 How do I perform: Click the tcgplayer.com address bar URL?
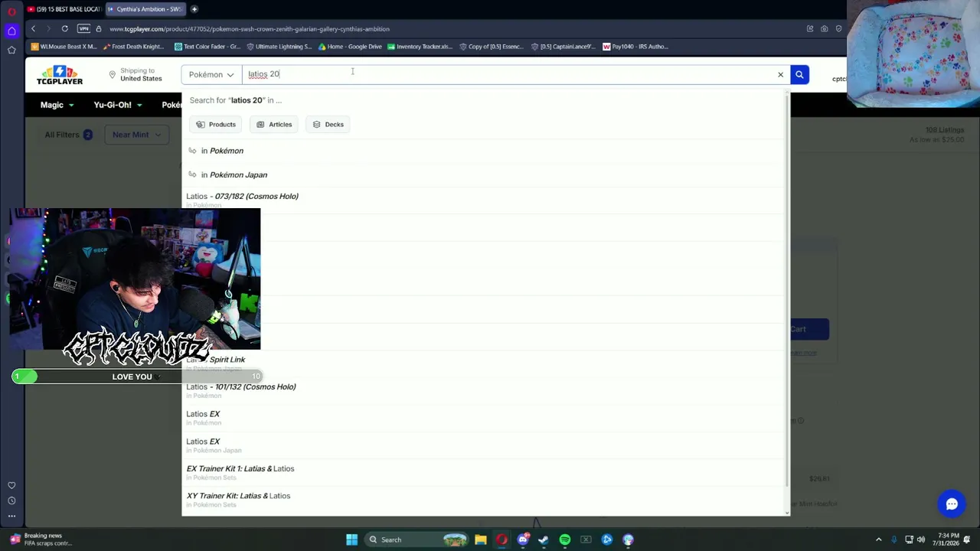250,29
